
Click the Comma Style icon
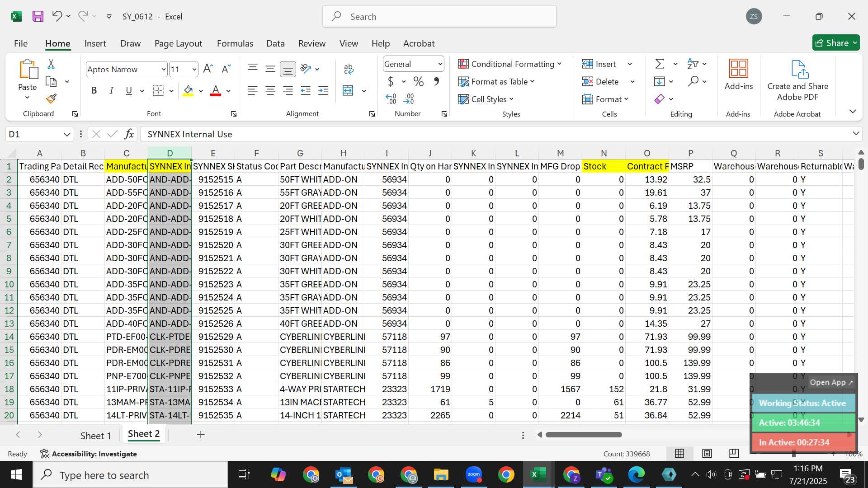436,81
